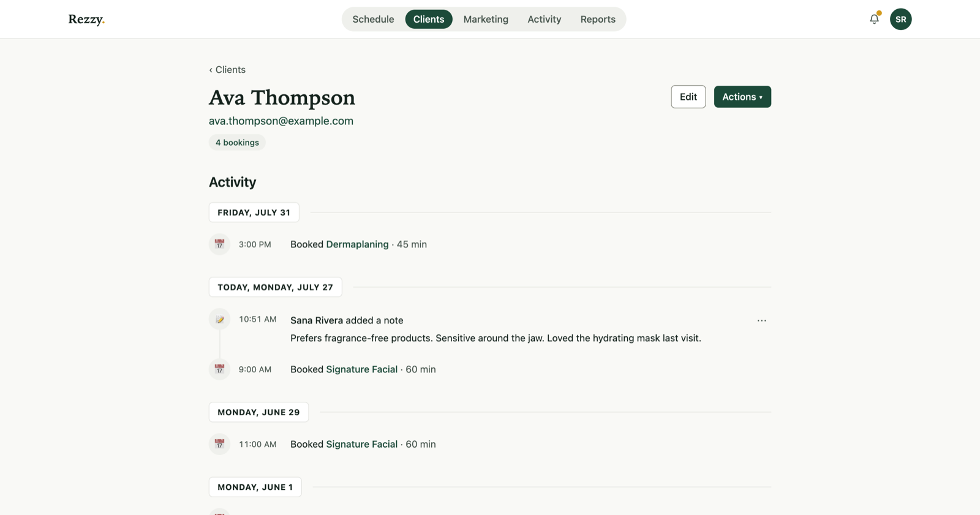This screenshot has height=515, width=980.
Task: Click the Today, Monday, July 27 label
Action: coord(275,287)
